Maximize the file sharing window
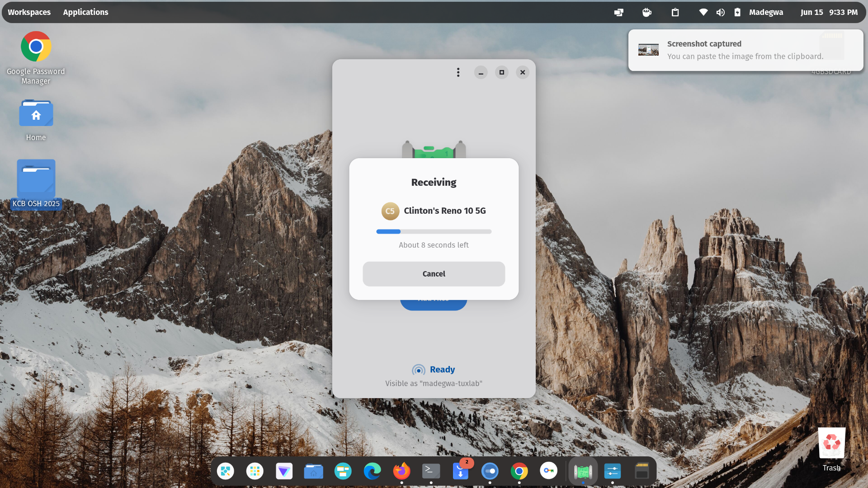 [x=501, y=72]
